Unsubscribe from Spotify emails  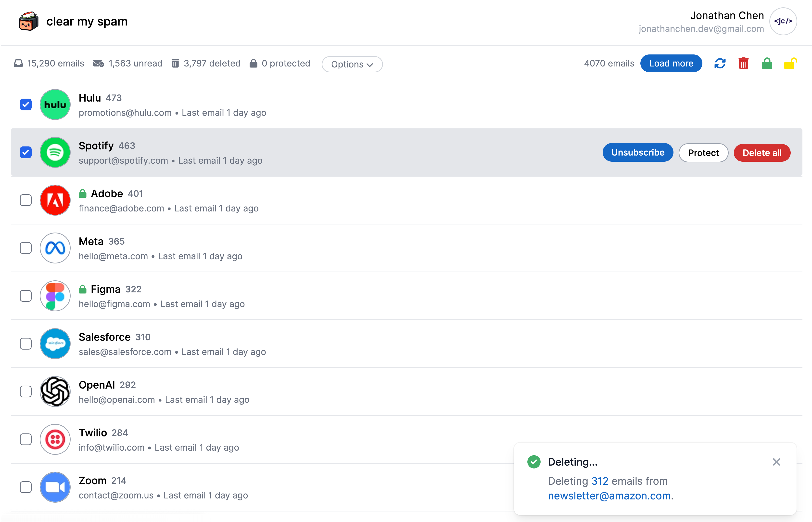tap(637, 153)
